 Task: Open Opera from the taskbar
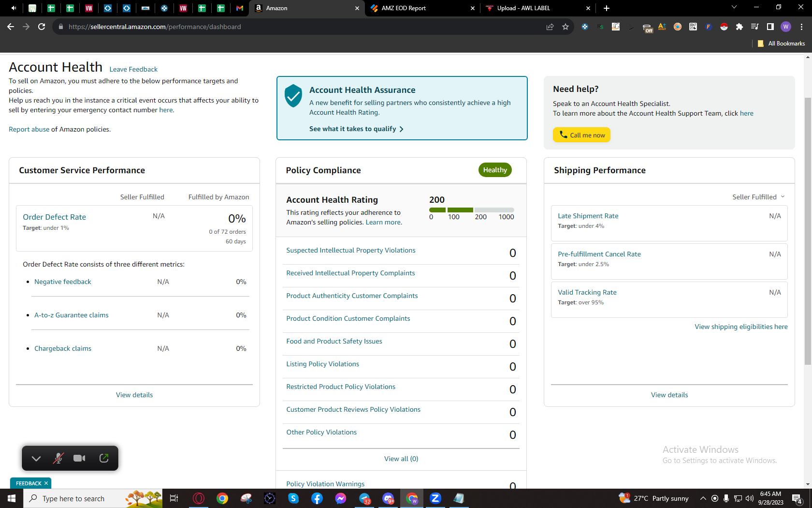[x=199, y=498]
